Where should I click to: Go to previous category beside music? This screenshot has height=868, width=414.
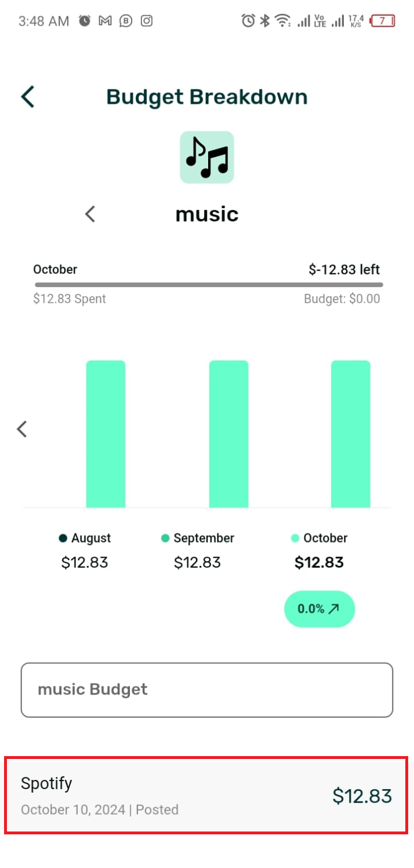pos(90,215)
